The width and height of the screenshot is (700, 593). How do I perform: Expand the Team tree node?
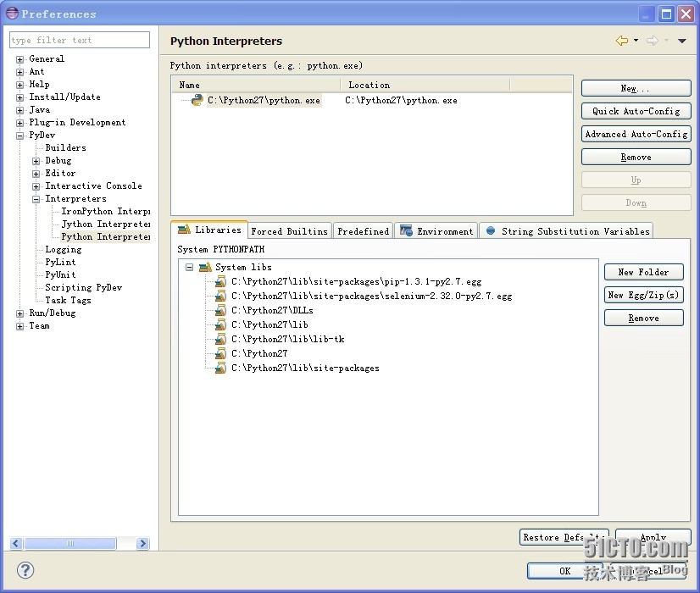coord(19,326)
